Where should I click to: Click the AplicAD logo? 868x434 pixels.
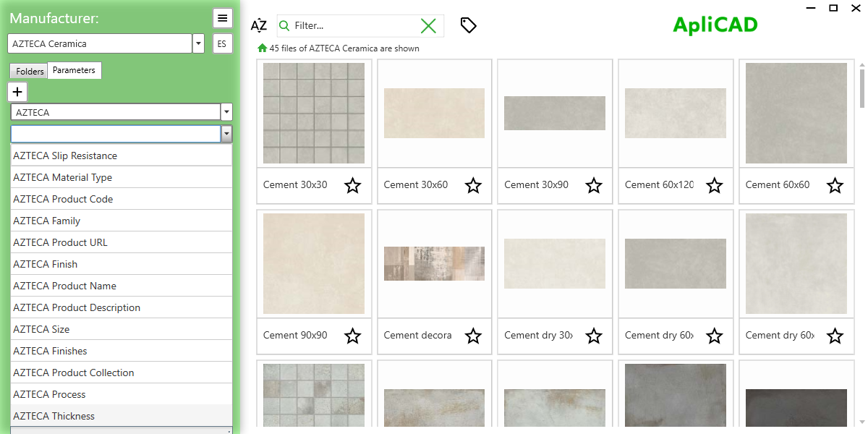[715, 23]
